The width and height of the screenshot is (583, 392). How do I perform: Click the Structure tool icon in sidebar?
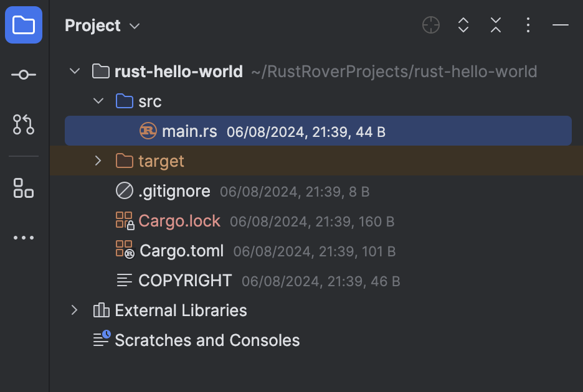pyautogui.click(x=23, y=188)
